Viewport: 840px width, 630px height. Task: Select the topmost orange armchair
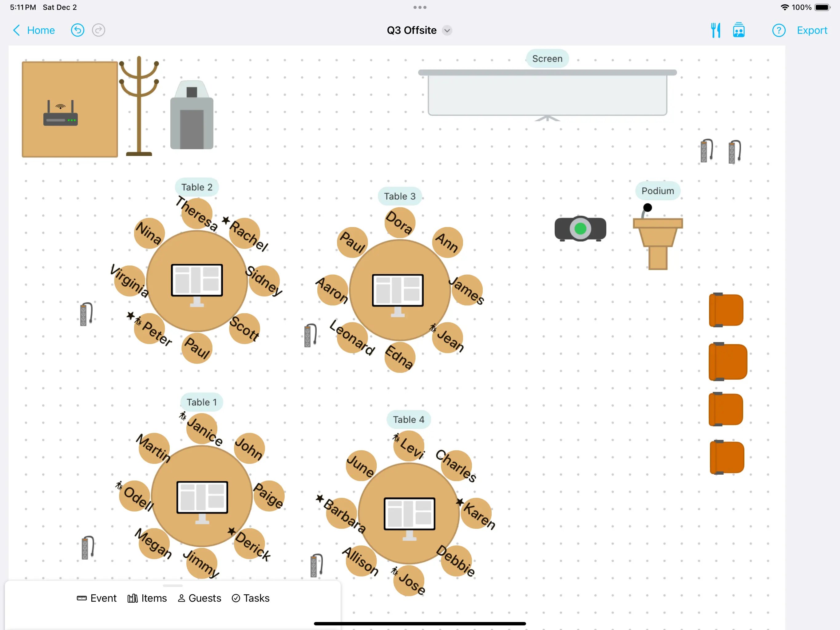pos(726,310)
